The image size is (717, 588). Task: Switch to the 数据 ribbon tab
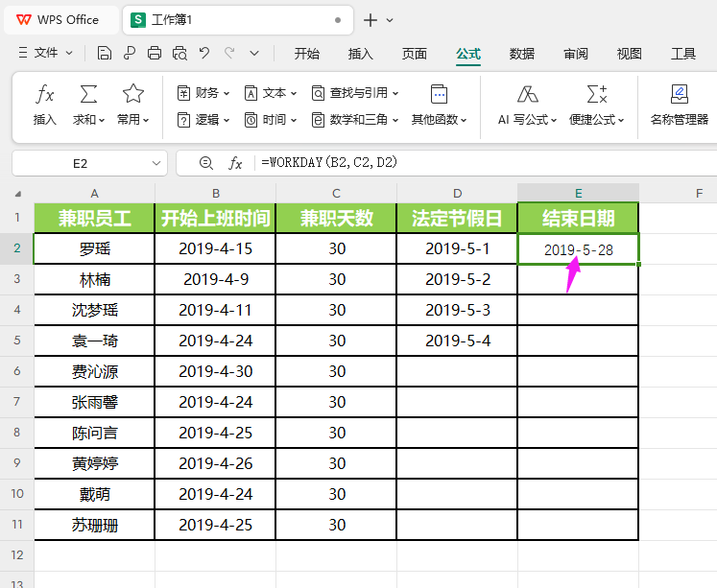522,54
